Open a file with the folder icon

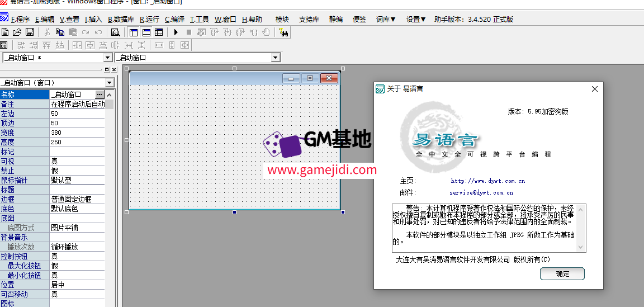[17, 32]
